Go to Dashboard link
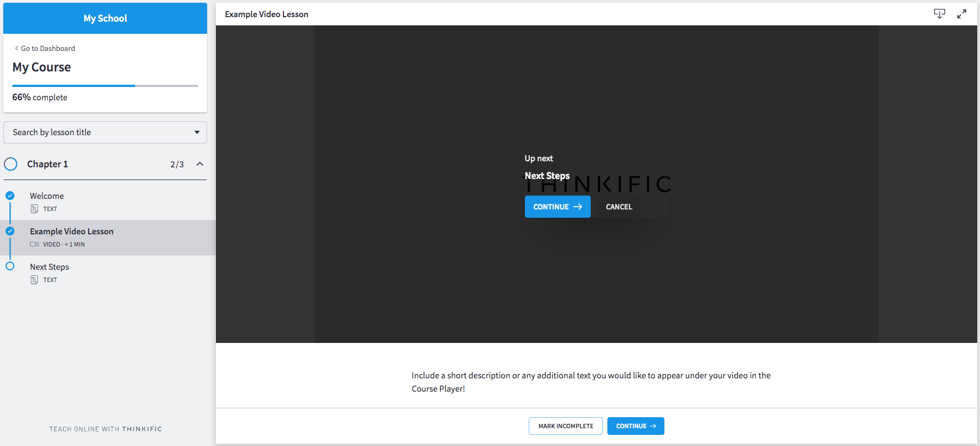The height and width of the screenshot is (446, 980). click(45, 48)
